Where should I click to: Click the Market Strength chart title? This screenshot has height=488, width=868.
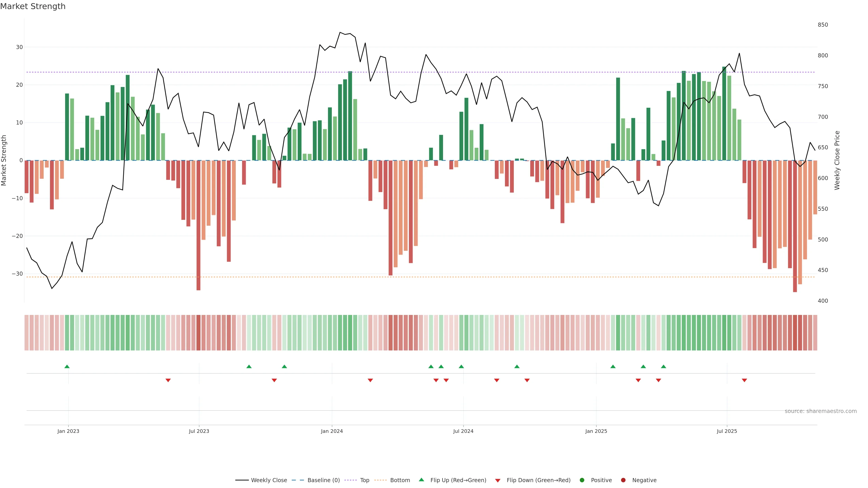coord(33,6)
